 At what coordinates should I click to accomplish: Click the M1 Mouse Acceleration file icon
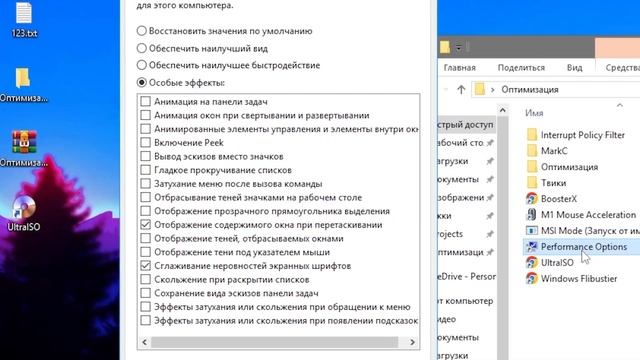pyautogui.click(x=531, y=215)
